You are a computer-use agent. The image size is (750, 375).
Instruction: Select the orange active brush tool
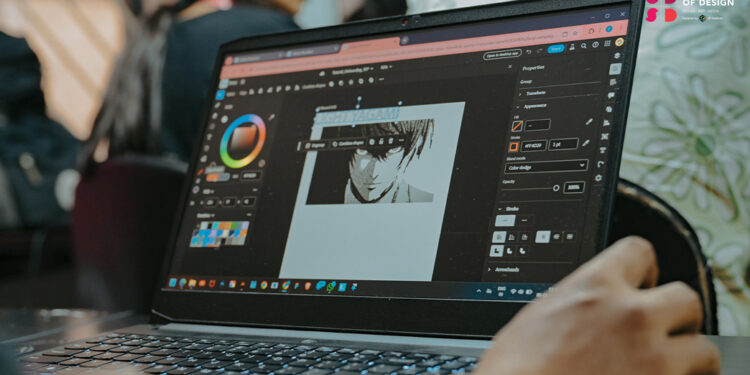coord(200,172)
